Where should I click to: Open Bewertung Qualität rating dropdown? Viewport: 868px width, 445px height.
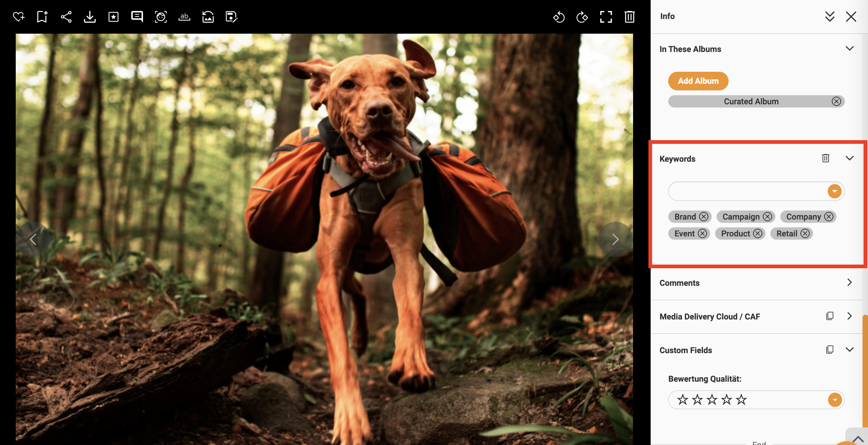[x=835, y=400]
